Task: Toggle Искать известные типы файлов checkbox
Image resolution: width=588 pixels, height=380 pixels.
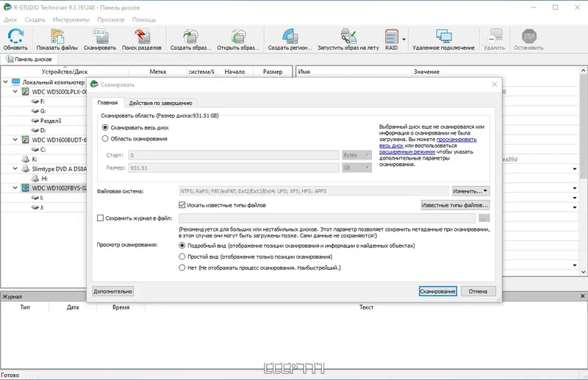Action: 182,205
